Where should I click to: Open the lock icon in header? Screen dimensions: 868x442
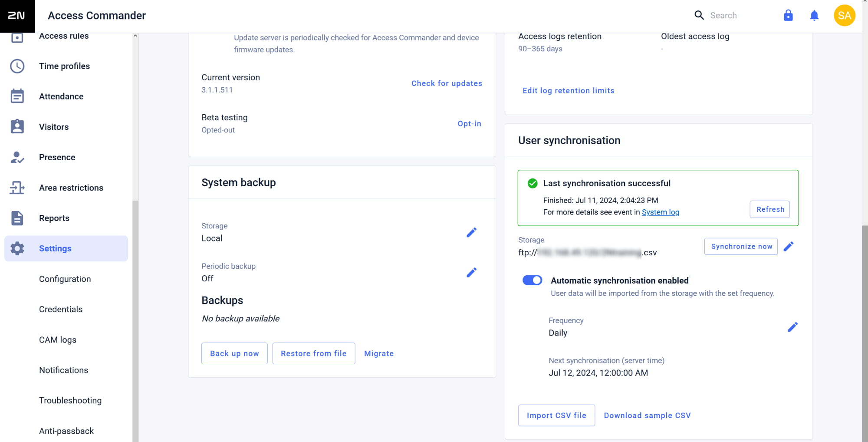click(788, 16)
